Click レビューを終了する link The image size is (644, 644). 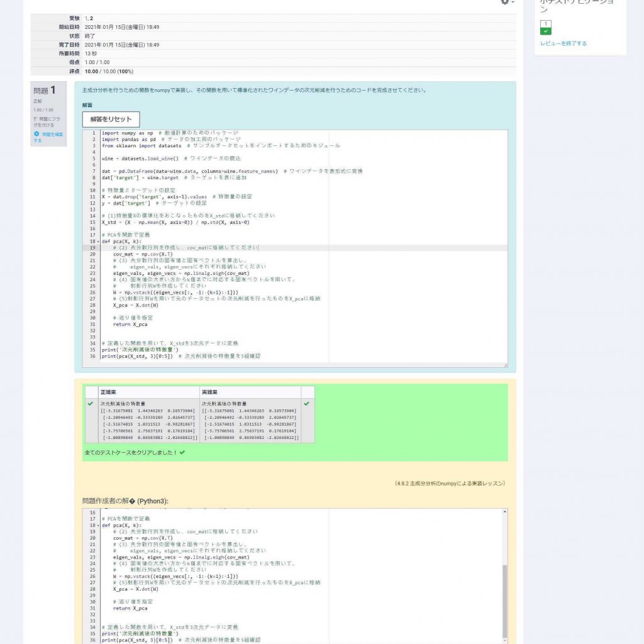click(x=563, y=43)
